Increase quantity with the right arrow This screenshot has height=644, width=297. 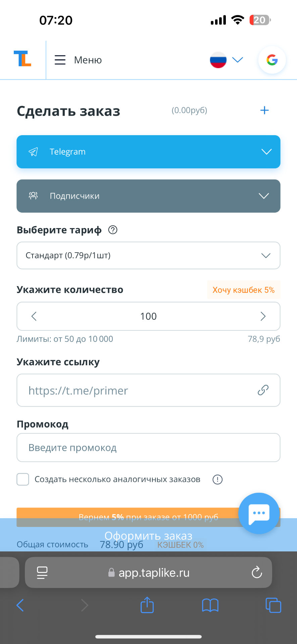(x=263, y=316)
